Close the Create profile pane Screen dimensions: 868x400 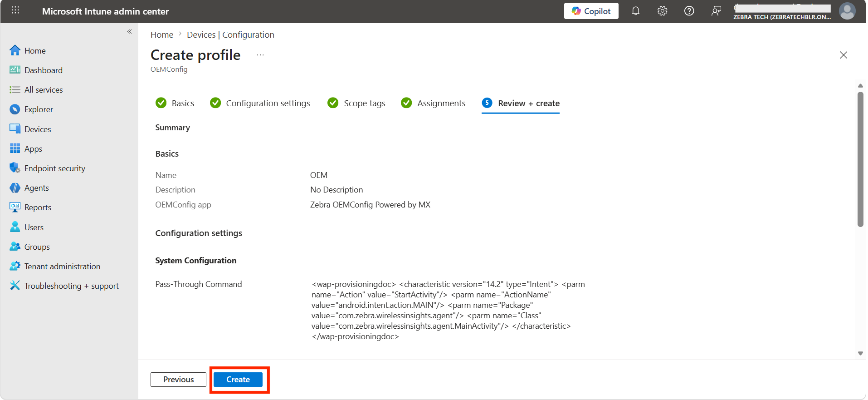pos(844,55)
